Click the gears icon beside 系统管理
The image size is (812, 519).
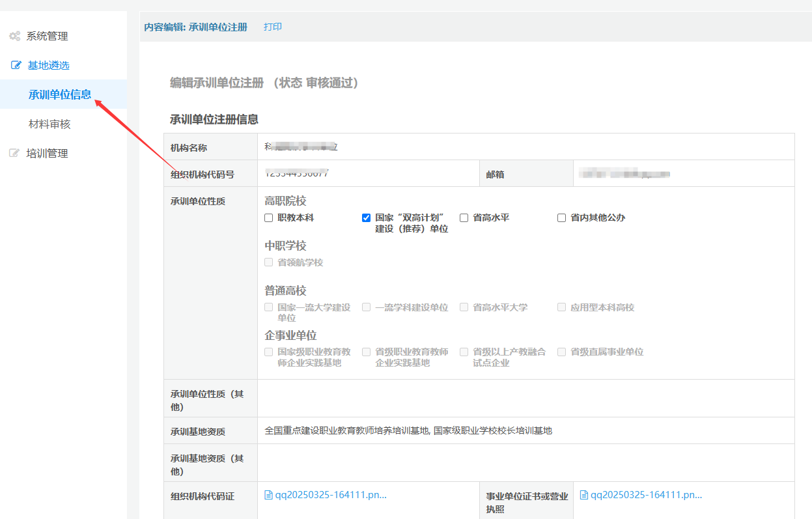pos(14,36)
